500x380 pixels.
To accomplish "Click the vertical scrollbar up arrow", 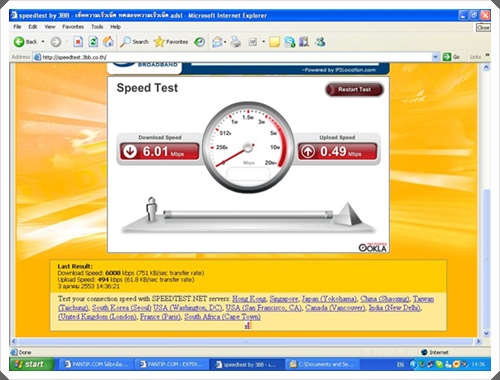I will [x=486, y=68].
